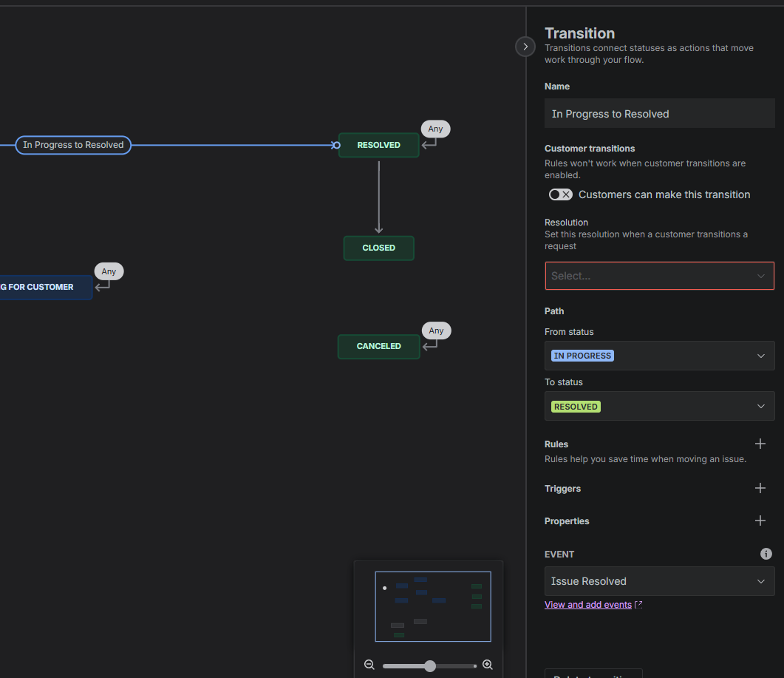This screenshot has width=784, height=678.
Task: Click the Any badge beside CANCELED status
Action: click(x=436, y=330)
